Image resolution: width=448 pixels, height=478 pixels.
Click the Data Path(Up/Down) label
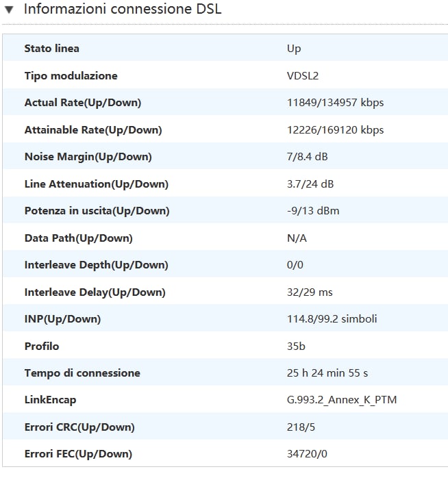78,238
